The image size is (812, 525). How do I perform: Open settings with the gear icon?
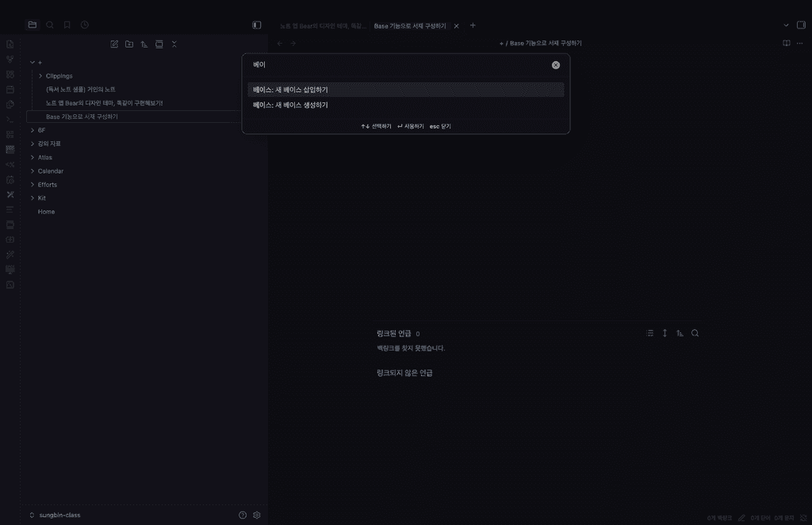[256, 515]
